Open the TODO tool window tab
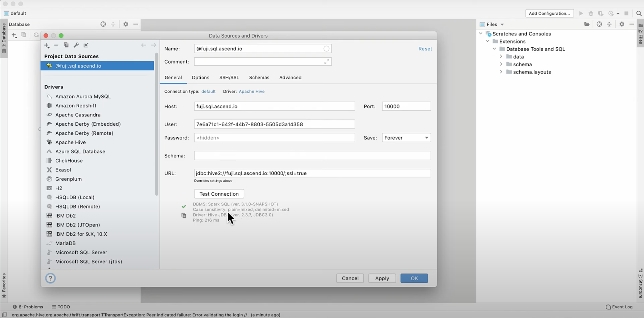 click(61, 307)
